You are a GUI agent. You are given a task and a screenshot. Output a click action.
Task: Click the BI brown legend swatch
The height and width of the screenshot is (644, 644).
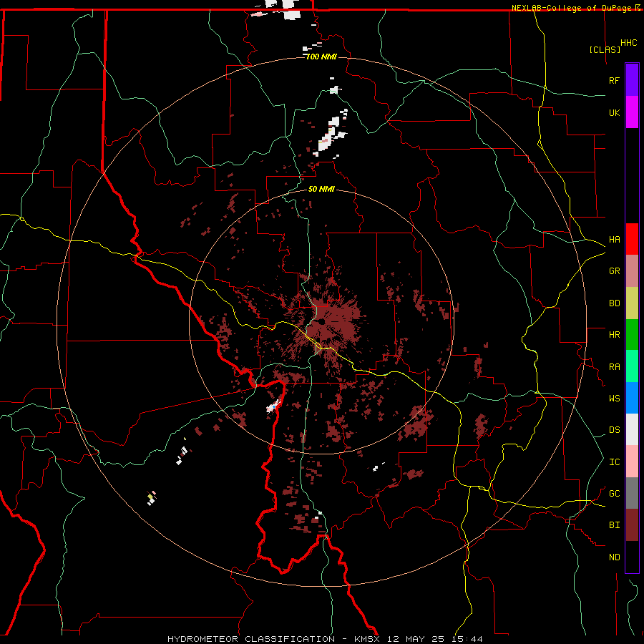coord(632,525)
